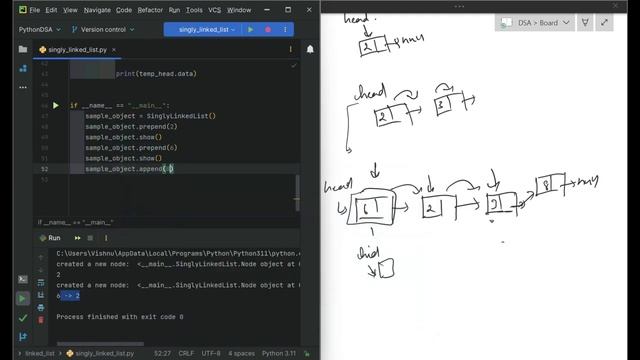Move up the stack trace arrow
640x360 pixels.
(41, 258)
